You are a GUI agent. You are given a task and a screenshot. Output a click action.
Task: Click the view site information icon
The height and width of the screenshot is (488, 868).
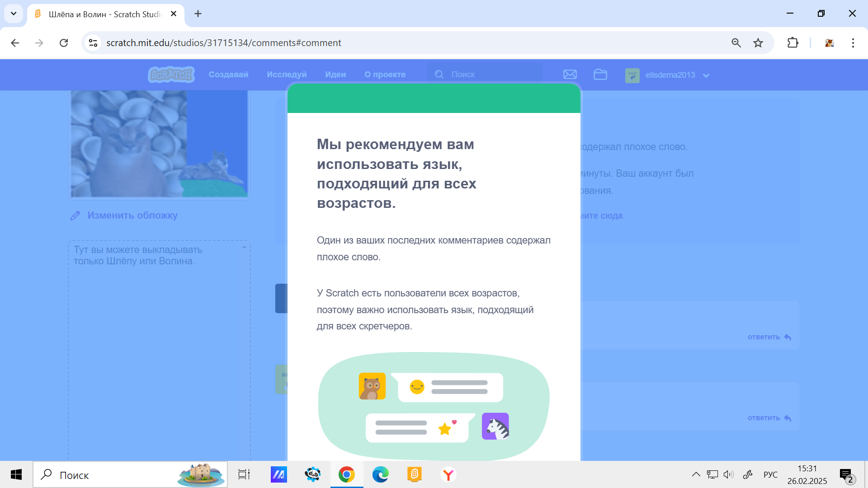pyautogui.click(x=93, y=43)
